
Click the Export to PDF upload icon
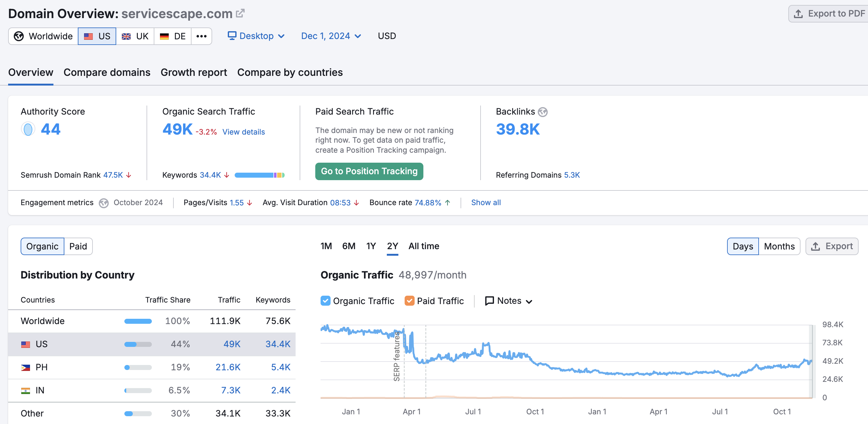[x=798, y=14]
